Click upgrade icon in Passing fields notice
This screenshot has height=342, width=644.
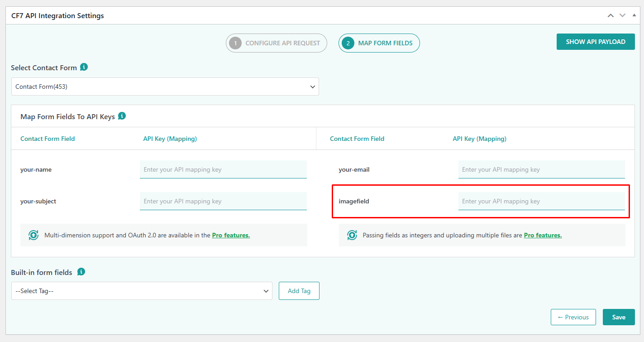point(352,235)
